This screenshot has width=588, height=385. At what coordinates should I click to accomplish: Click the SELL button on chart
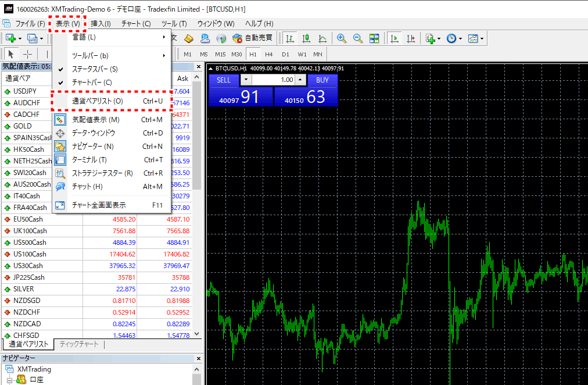pos(224,80)
